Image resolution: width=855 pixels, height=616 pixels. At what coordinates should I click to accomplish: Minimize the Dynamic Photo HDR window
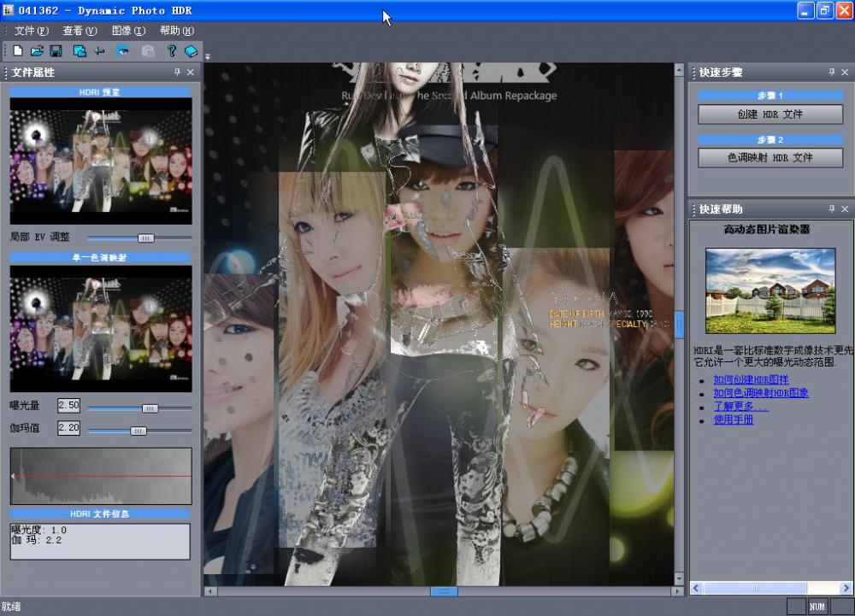tap(805, 10)
